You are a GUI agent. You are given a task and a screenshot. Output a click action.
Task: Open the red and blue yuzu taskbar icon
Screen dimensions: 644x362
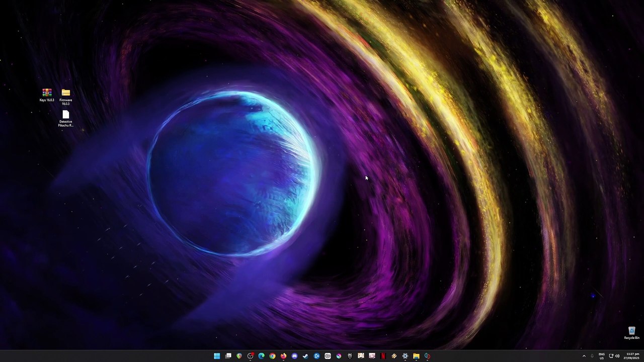pos(427,356)
